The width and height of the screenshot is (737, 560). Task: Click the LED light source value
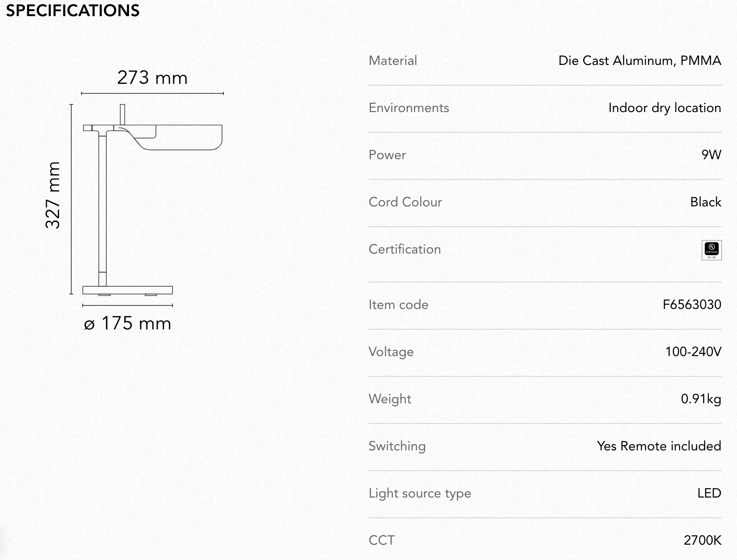[x=709, y=493]
